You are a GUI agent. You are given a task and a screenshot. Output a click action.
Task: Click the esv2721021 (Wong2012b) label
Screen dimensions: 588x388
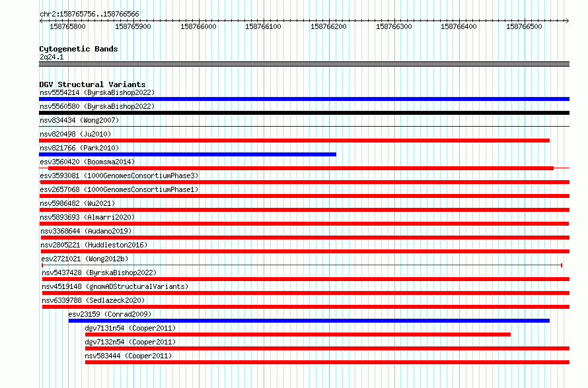[x=85, y=259]
